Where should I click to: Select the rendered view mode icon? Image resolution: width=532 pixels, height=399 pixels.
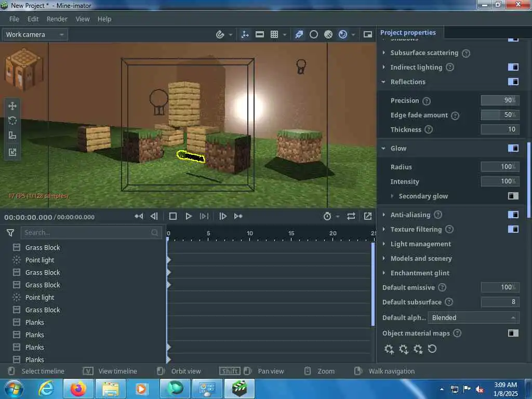(343, 34)
